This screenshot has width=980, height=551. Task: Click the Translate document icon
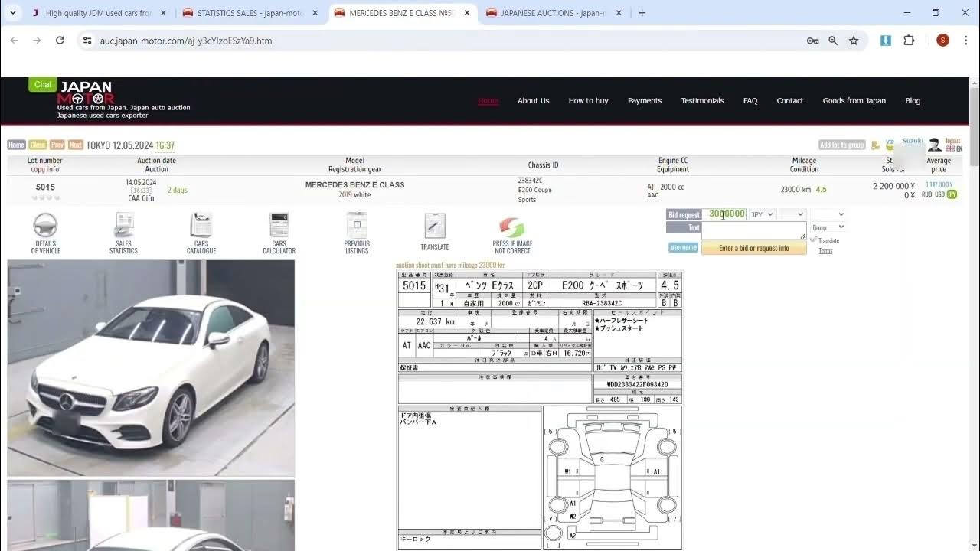coord(435,227)
